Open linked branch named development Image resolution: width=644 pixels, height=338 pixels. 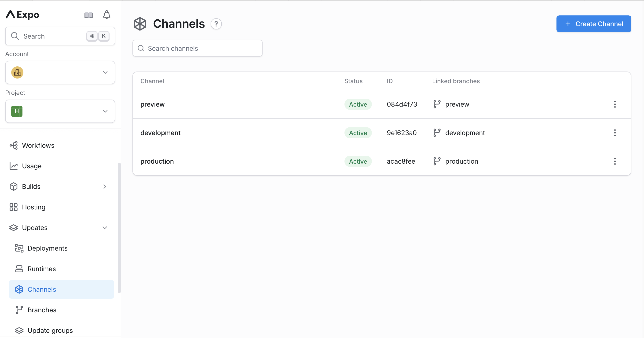[x=465, y=133]
